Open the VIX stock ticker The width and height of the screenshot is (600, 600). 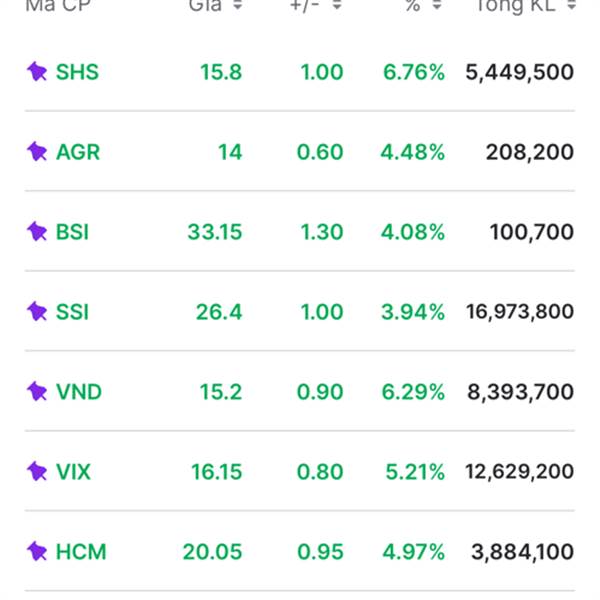click(73, 472)
